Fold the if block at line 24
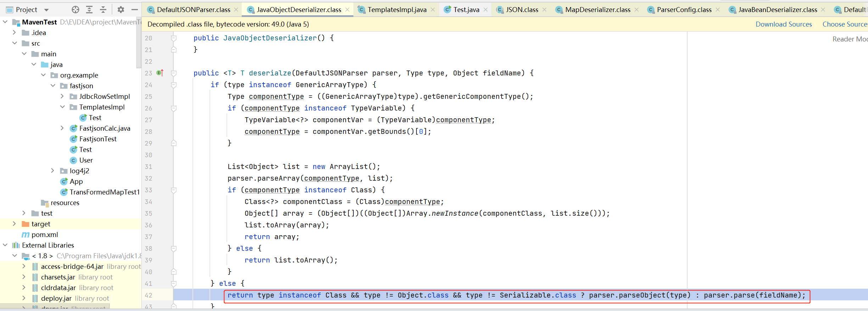Viewport: 868px width, 311px height. tap(174, 85)
